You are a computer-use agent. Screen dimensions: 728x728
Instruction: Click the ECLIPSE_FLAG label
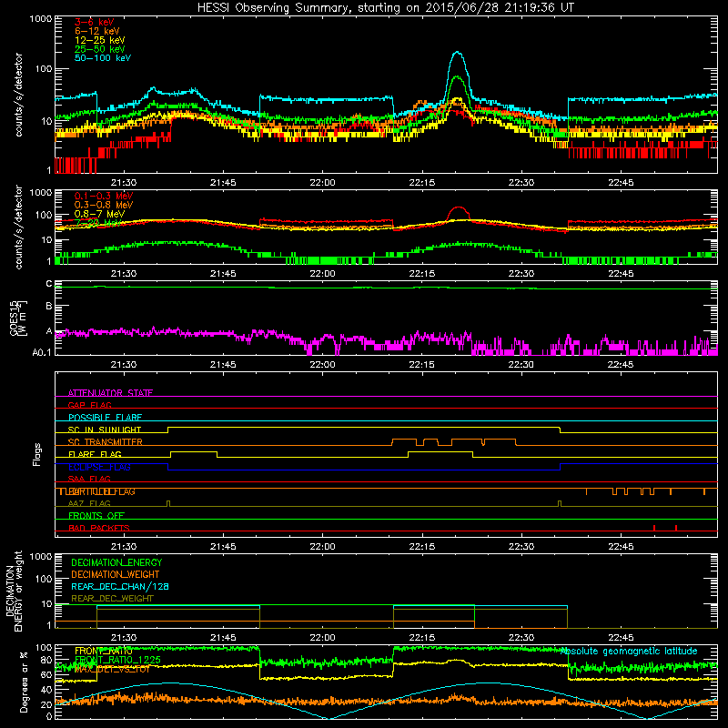(x=99, y=467)
